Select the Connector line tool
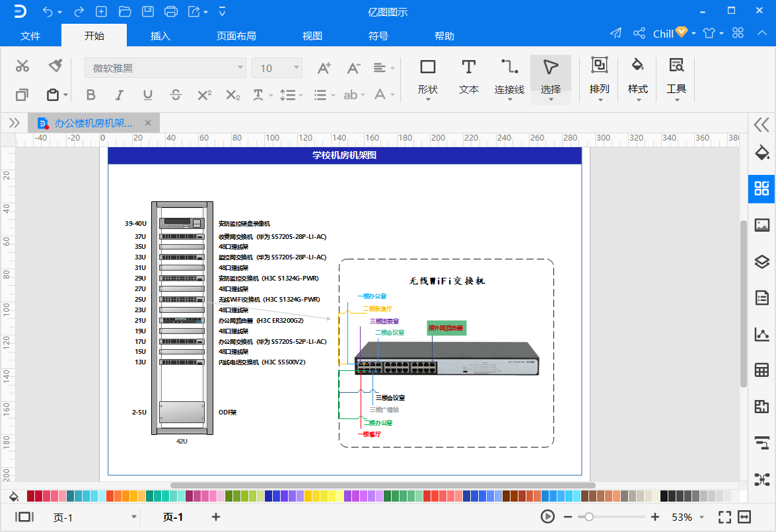This screenshot has width=776, height=532. [x=509, y=79]
